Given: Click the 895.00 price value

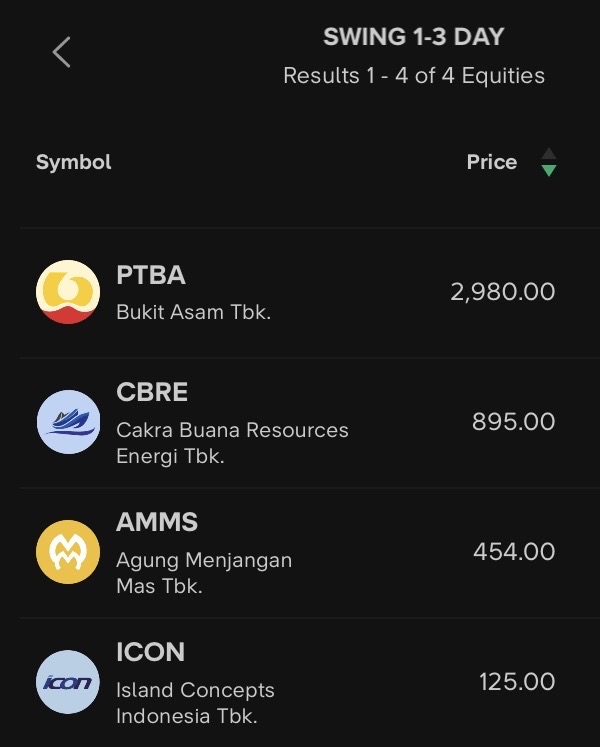Looking at the screenshot, I should [x=513, y=422].
